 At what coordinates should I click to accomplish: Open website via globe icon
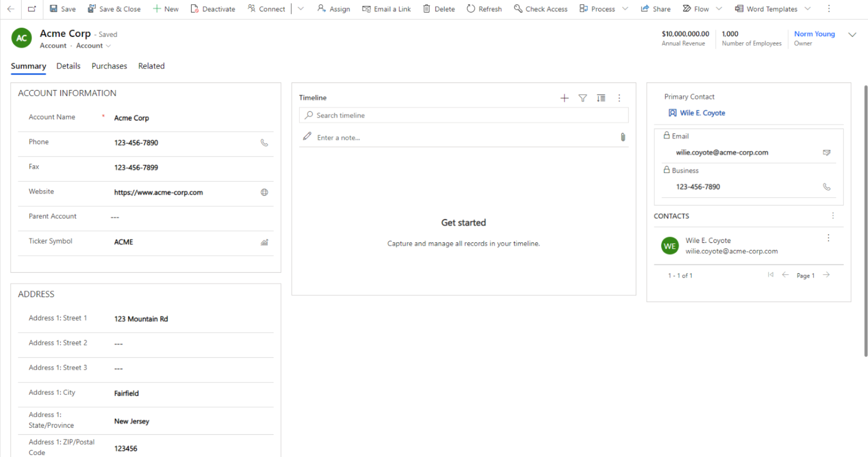[264, 192]
